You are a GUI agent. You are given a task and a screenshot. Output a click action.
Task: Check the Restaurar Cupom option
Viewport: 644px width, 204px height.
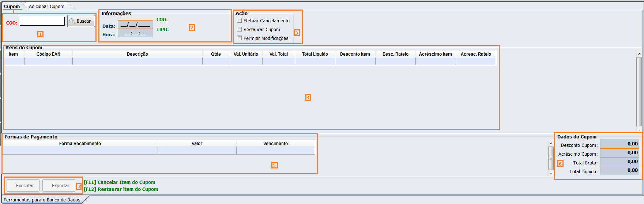(240, 29)
